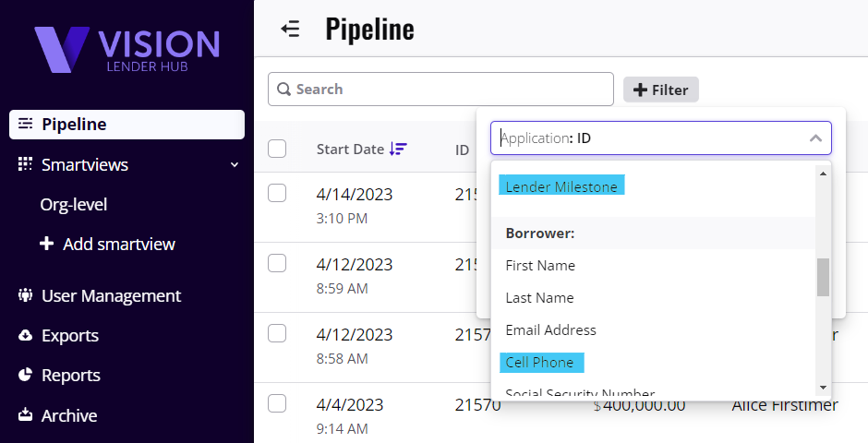Check the 4/14/2023 3:10 PM row checkbox
This screenshot has width=868, height=443.
click(277, 193)
